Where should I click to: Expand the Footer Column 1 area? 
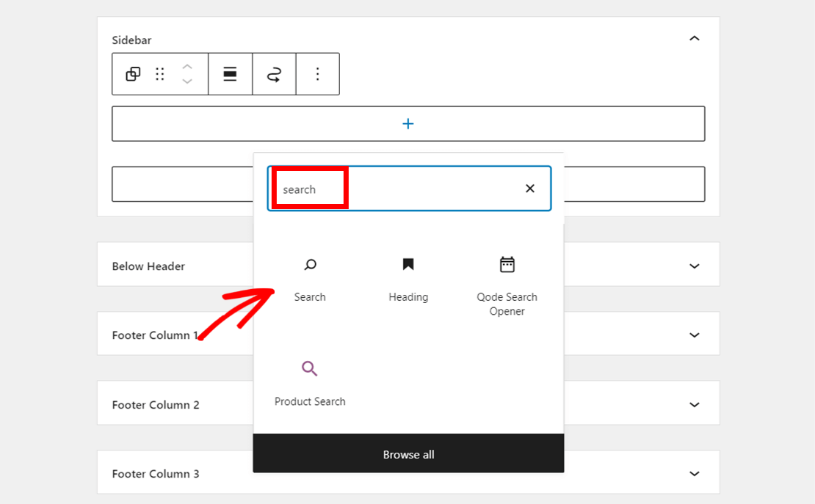click(695, 335)
